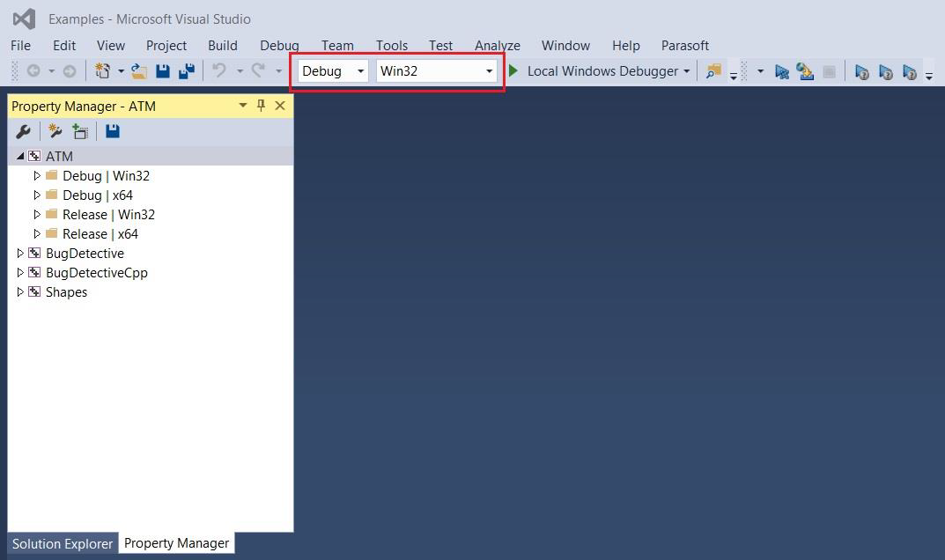Click the Save icon in main toolbar
945x560 pixels.
click(x=163, y=71)
